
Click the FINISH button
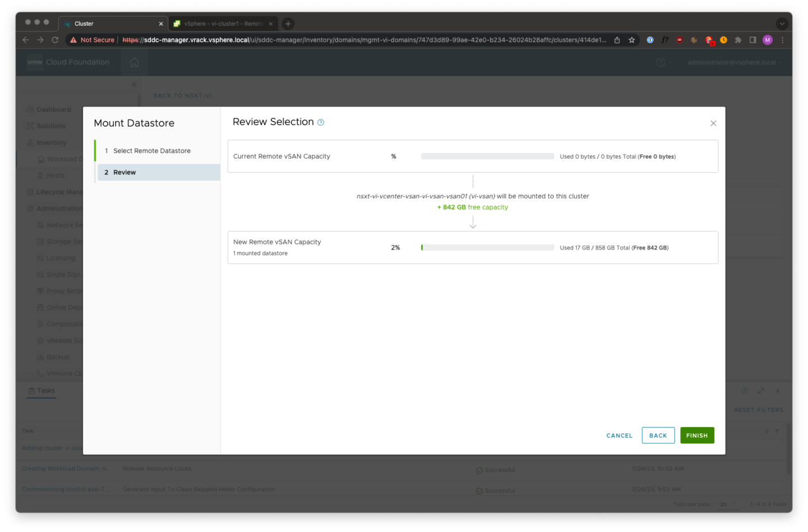pos(697,435)
